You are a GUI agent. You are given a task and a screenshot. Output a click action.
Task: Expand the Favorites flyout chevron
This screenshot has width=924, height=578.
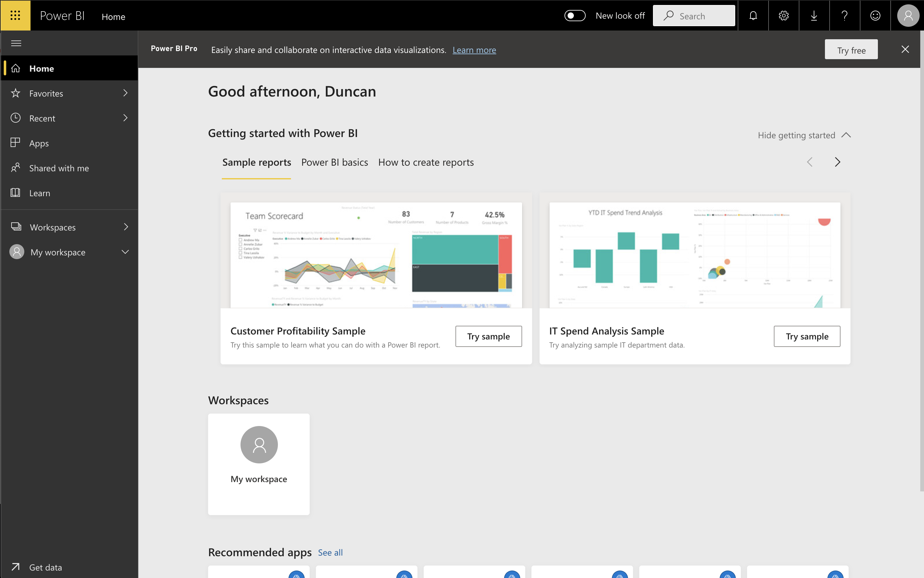click(126, 93)
